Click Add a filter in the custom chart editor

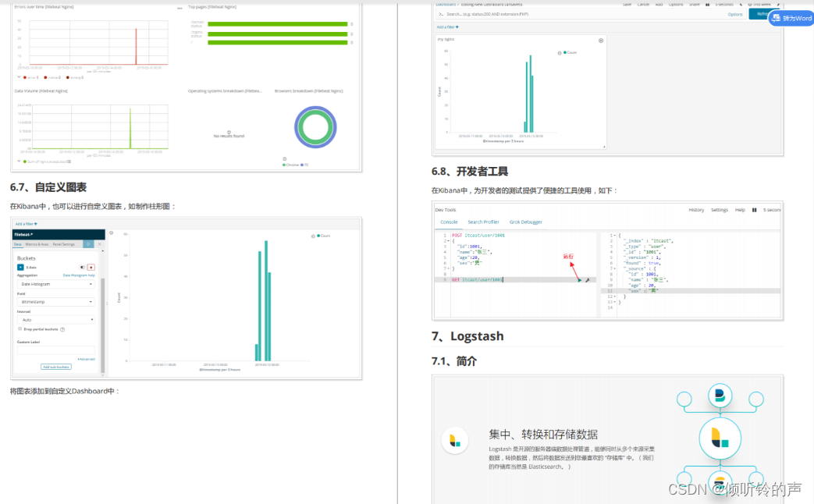pos(26,224)
